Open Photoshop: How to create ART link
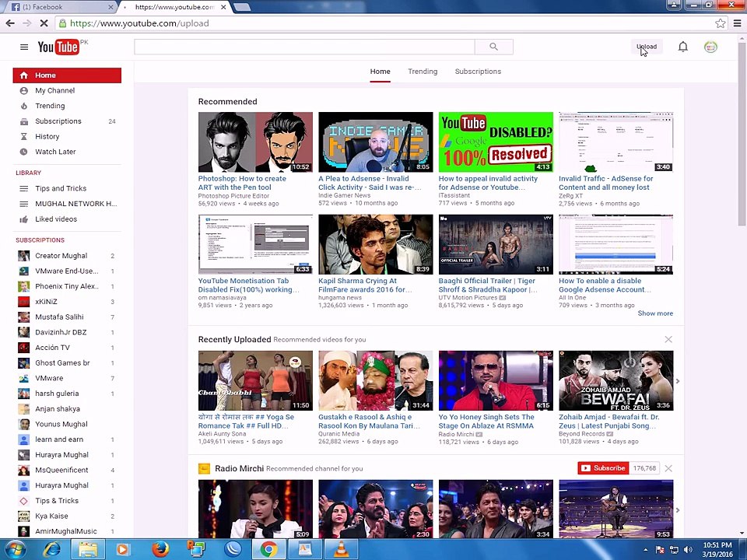The width and height of the screenshot is (747, 560). (x=242, y=183)
